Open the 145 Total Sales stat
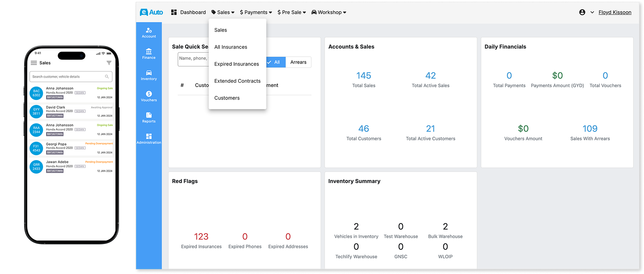644x274 pixels. 364,79
